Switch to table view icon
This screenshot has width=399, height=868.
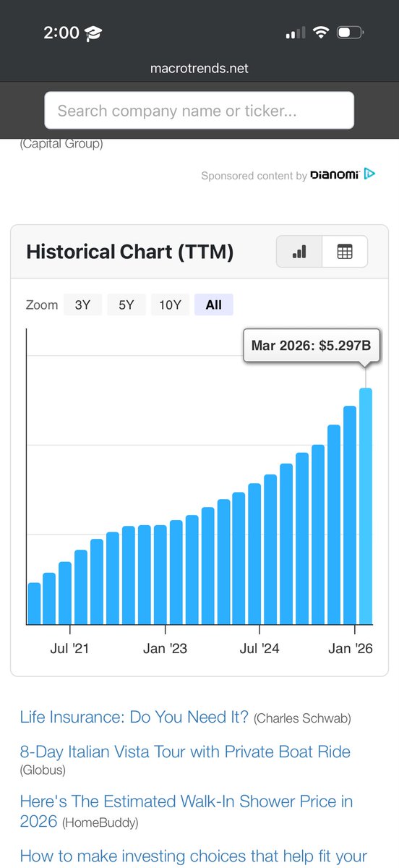[345, 252]
